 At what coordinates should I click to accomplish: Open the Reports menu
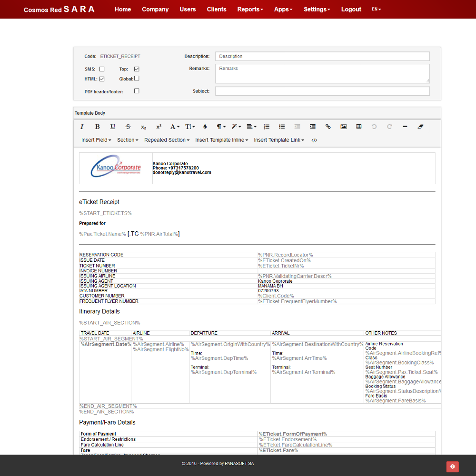point(250,10)
